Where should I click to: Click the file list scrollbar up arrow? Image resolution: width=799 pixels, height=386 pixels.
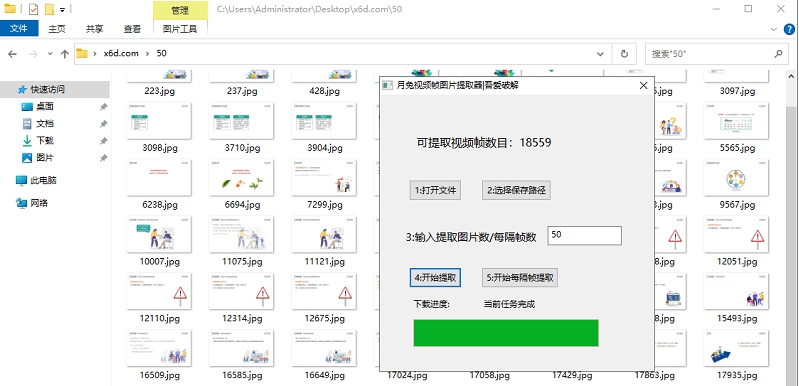point(791,76)
